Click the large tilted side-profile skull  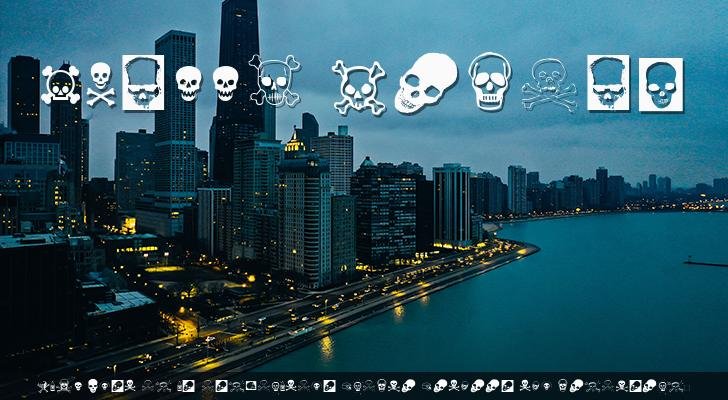[426, 83]
